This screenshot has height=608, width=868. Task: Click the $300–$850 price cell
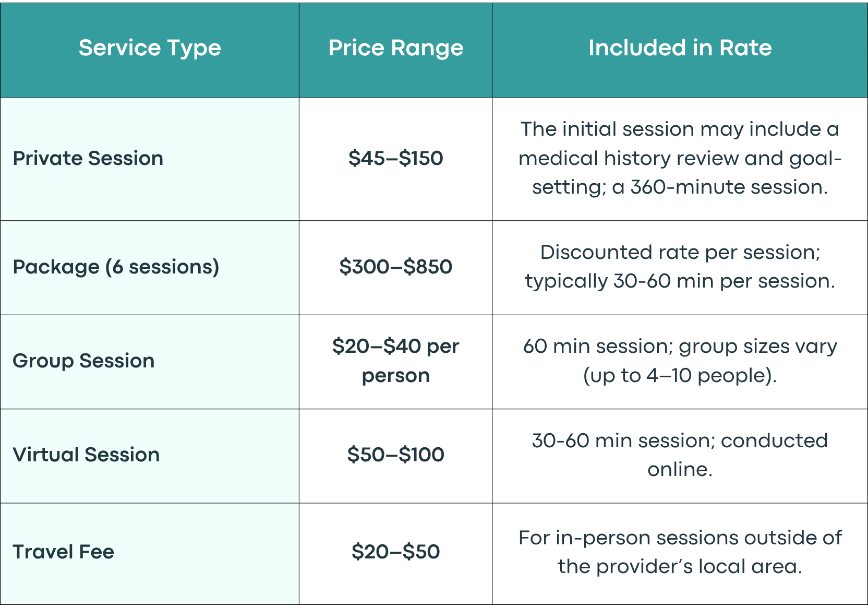click(x=395, y=267)
